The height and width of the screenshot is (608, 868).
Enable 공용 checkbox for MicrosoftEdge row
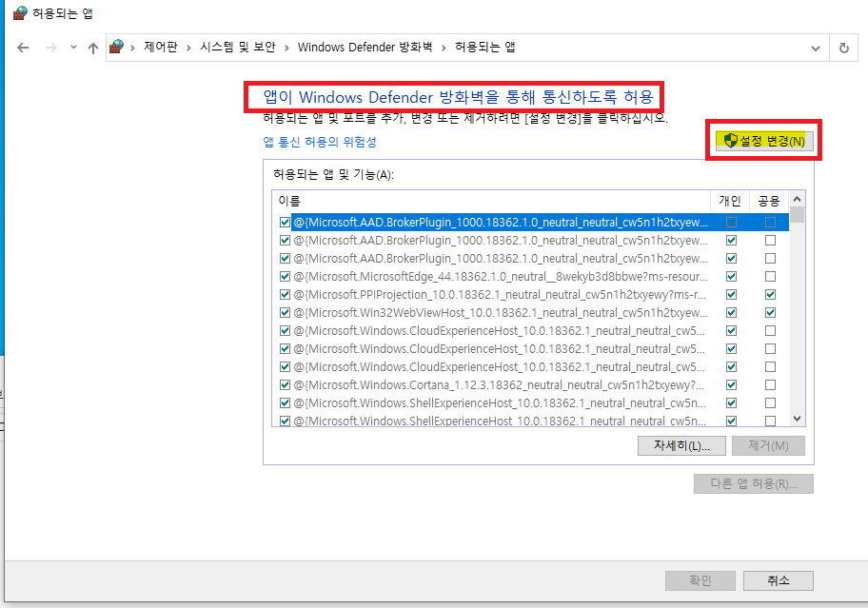(770, 277)
